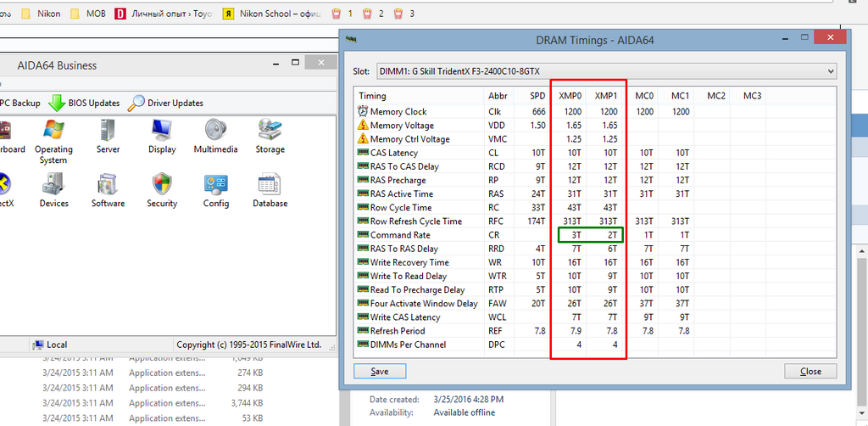This screenshot has width=868, height=426.
Task: Click the XMP0 Command Rate value 3T
Action: point(576,235)
